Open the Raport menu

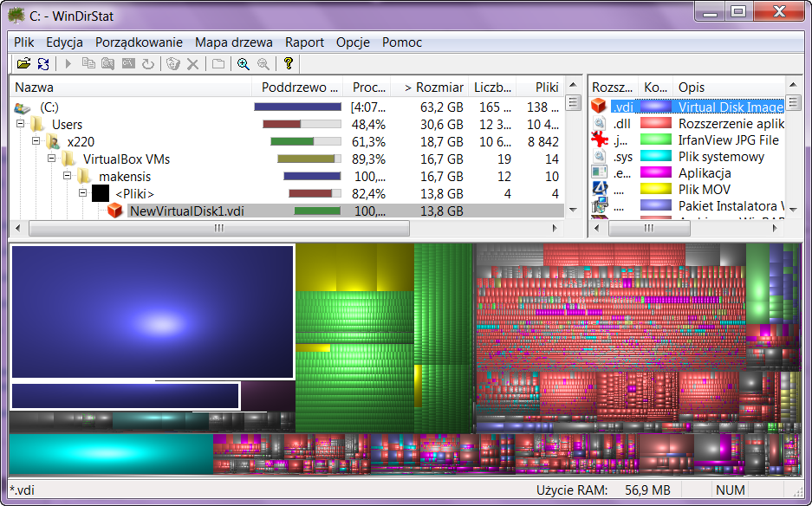[x=304, y=42]
